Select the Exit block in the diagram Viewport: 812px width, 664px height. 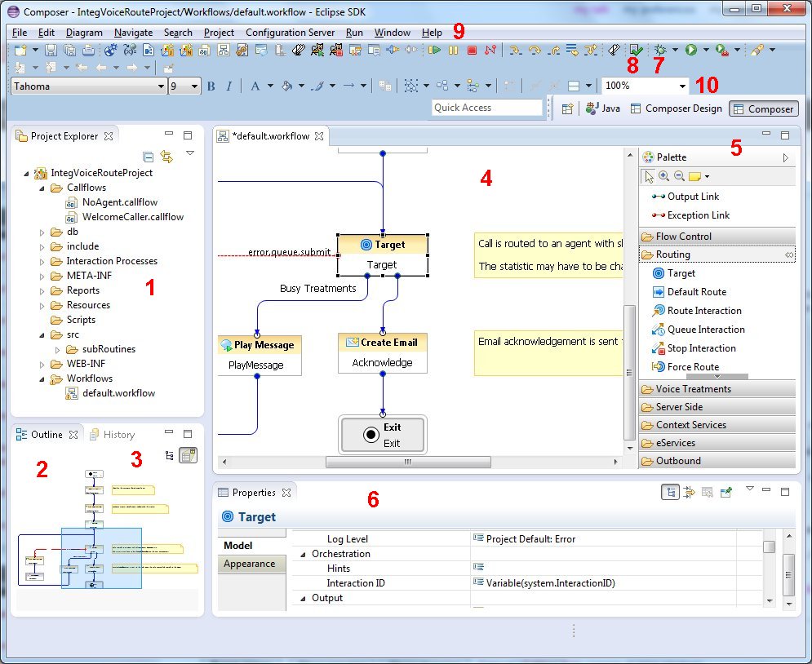(383, 435)
